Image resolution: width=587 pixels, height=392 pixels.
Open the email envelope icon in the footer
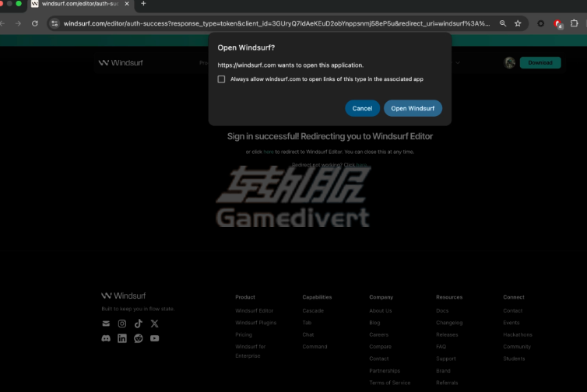[x=106, y=324]
